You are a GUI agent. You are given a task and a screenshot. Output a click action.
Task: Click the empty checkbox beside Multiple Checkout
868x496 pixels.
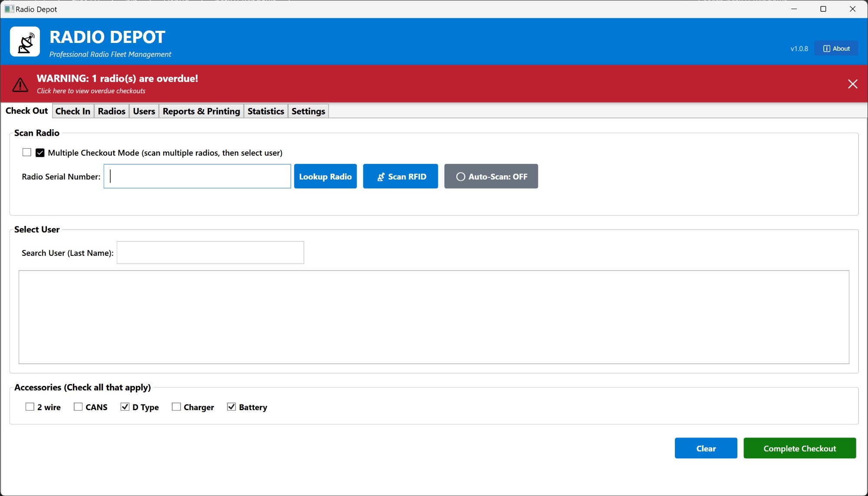click(27, 153)
